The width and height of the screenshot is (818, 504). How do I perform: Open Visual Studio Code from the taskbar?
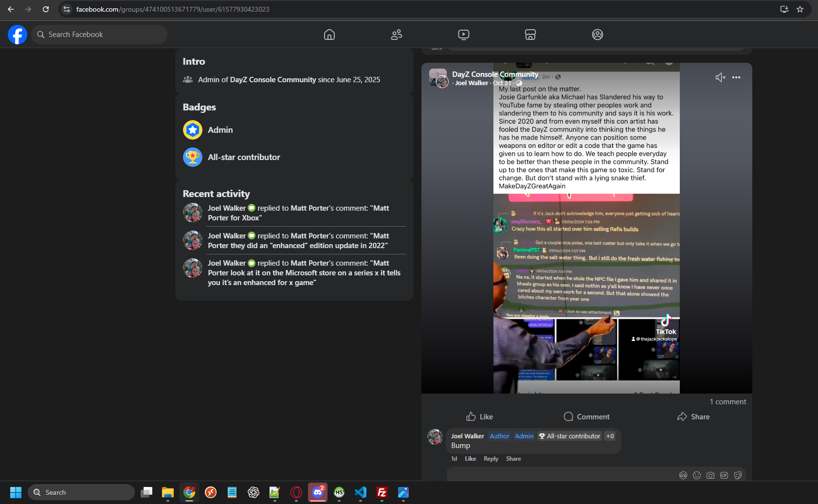361,492
